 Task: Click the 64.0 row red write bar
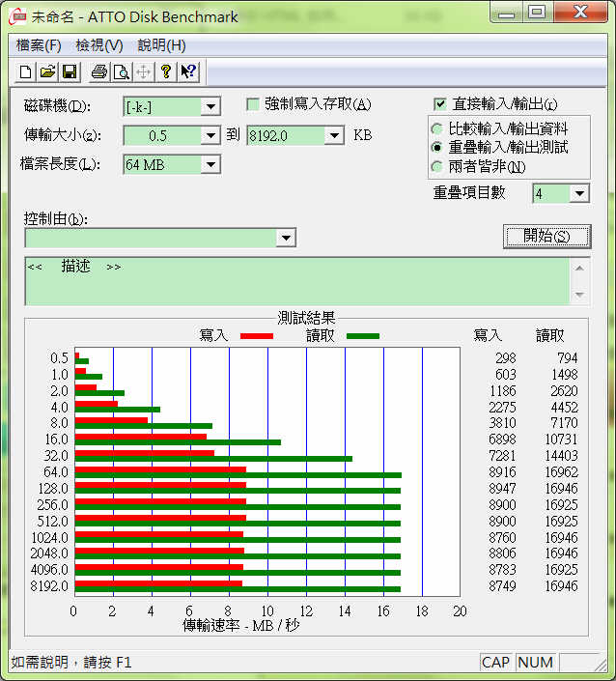160,469
